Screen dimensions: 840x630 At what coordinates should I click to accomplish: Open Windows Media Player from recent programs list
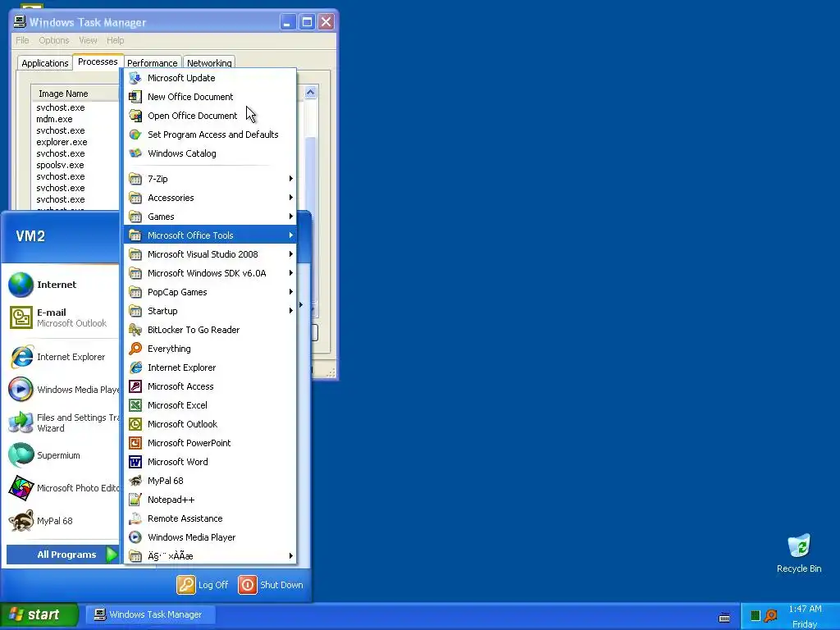(x=62, y=390)
